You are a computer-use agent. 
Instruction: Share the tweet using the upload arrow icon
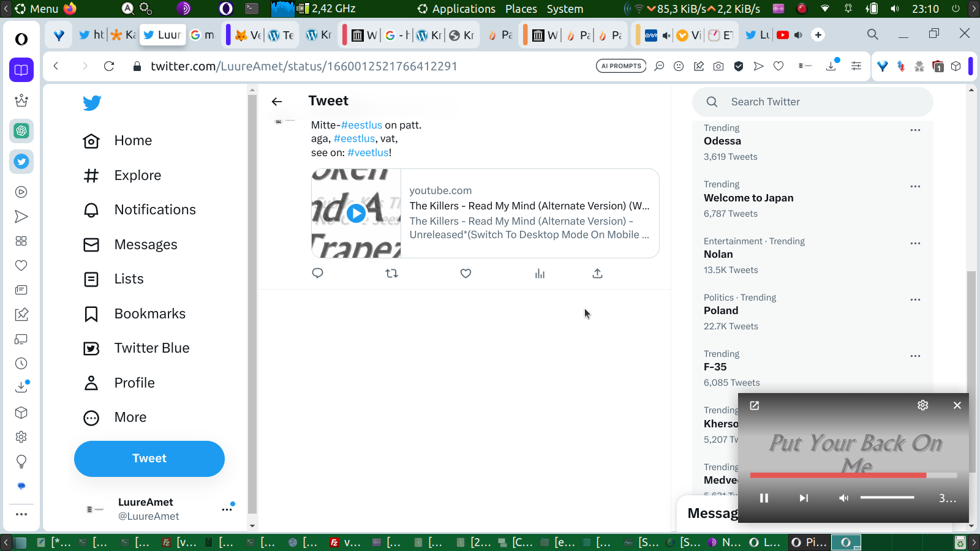coord(597,273)
